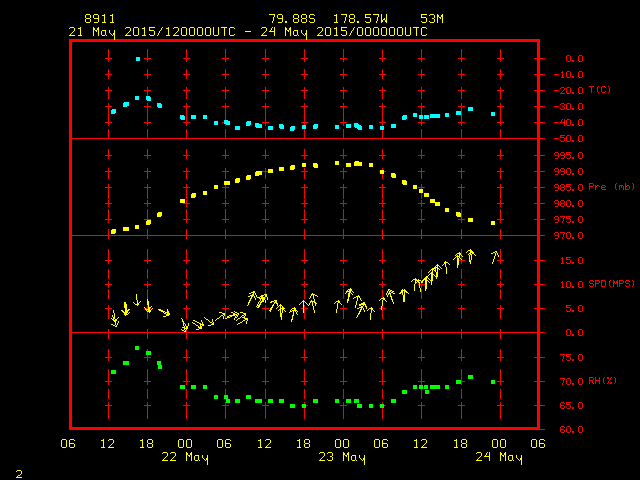Click the "RH(%)" humidity axis label
This screenshot has width=640, height=480.
coord(602,380)
